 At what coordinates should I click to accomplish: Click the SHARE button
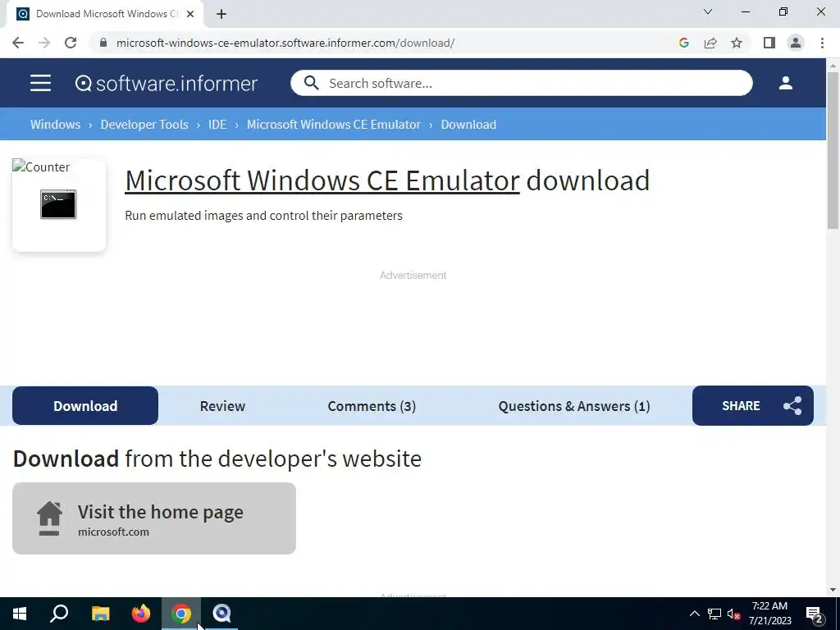coord(753,405)
